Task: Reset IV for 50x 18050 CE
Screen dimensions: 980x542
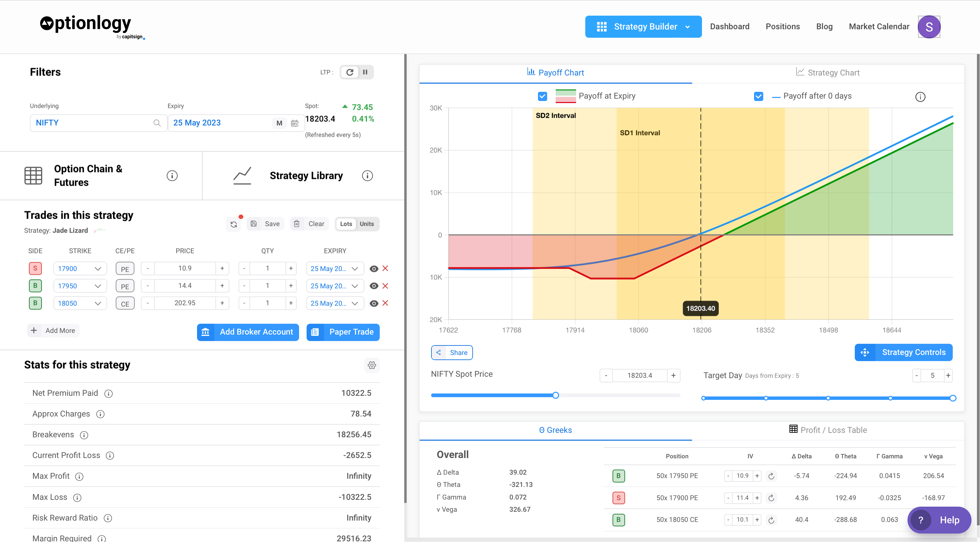Action: [771, 520]
